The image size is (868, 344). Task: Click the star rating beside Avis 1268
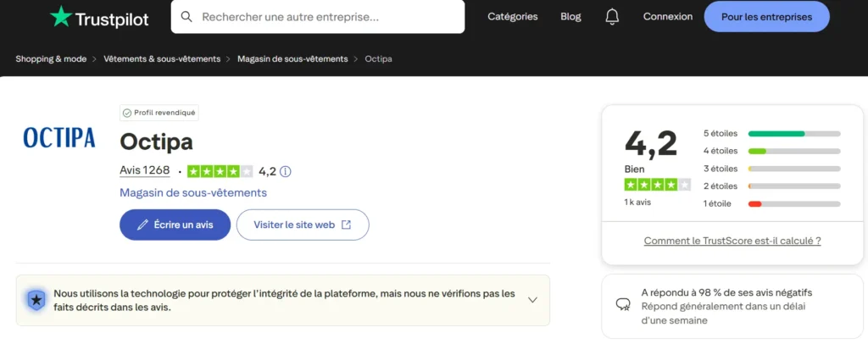coord(220,171)
